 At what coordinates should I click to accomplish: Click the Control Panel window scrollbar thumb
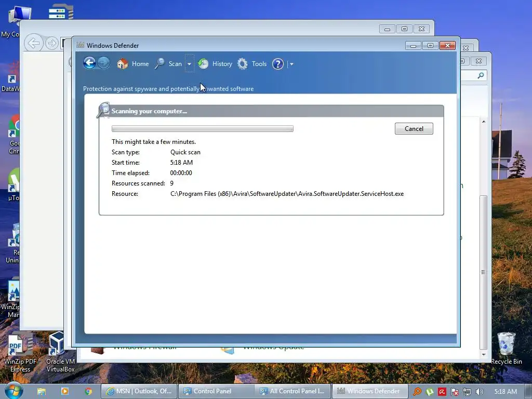[x=483, y=272]
